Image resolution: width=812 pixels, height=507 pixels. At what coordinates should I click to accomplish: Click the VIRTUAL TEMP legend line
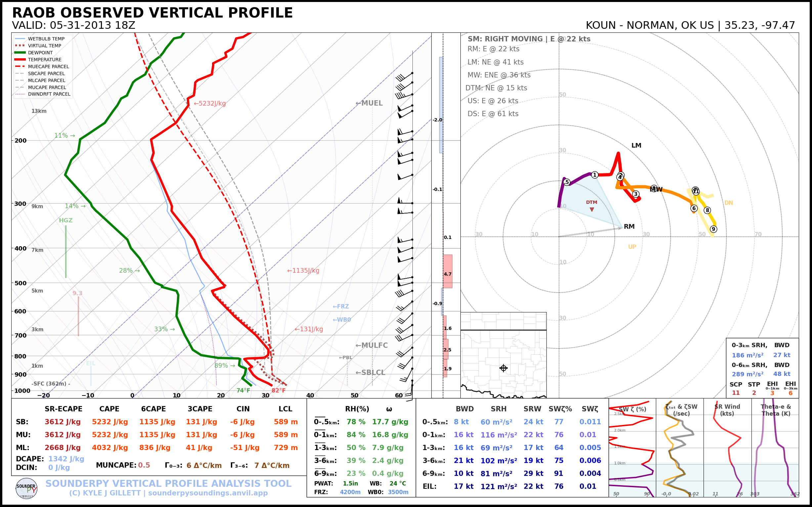[20, 46]
